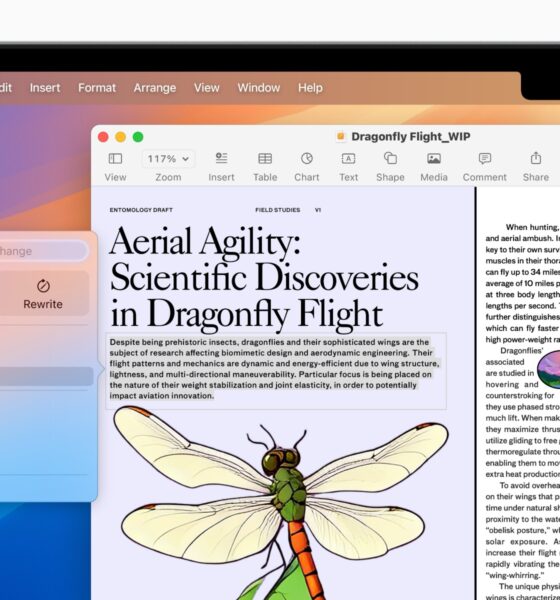Screen dimensions: 560x600
Task: Click the 'ENTOMOLOGY DRAFT' header text
Action: 141,210
